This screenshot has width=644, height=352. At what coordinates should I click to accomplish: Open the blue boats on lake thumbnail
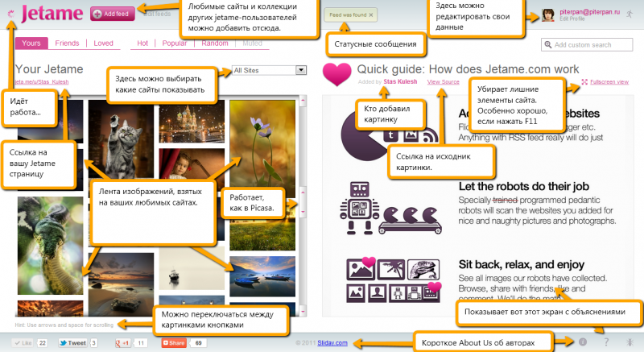tap(262, 276)
